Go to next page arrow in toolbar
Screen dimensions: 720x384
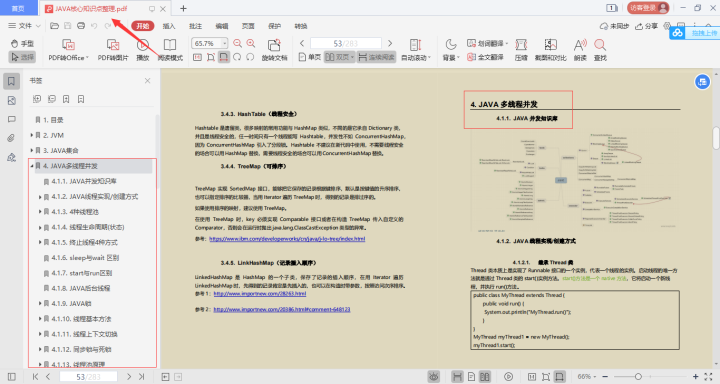[x=390, y=43]
